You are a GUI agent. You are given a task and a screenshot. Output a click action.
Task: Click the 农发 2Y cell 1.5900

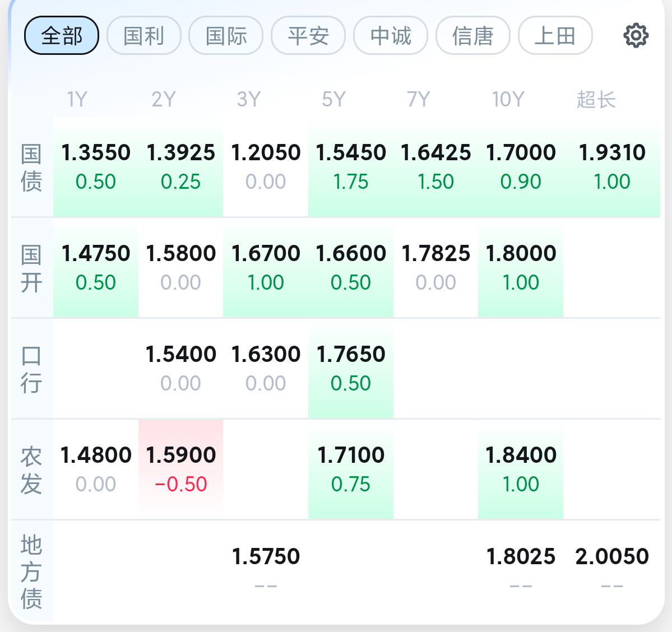pos(180,469)
